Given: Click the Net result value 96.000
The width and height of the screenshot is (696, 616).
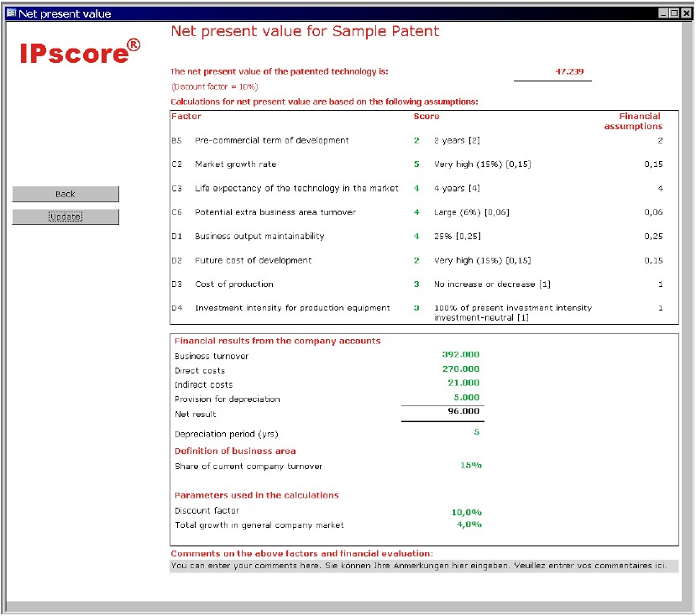Looking at the screenshot, I should tap(463, 412).
